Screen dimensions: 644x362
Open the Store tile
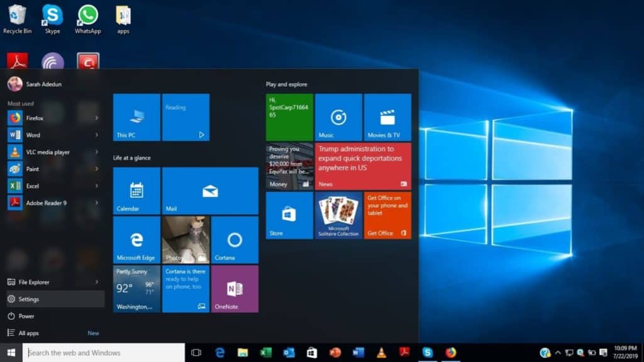tap(289, 215)
